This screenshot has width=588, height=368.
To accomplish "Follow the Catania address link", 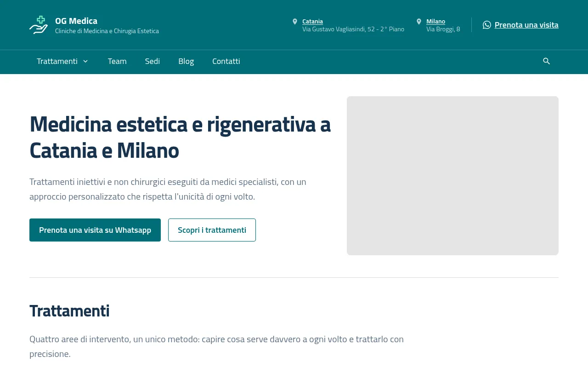I will 312,21.
